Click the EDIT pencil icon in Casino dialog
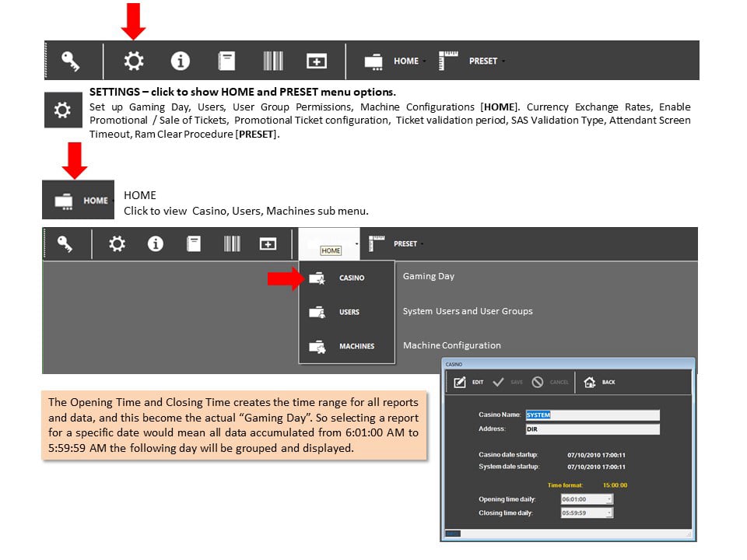The image size is (747, 560). (460, 382)
